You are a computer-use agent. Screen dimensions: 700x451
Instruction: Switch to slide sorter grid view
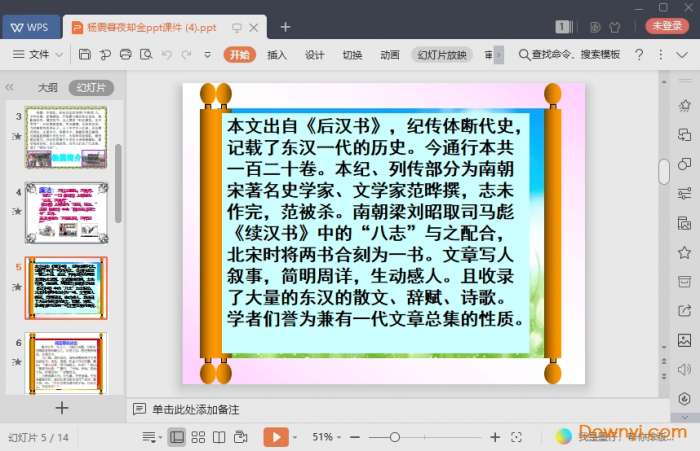point(198,437)
